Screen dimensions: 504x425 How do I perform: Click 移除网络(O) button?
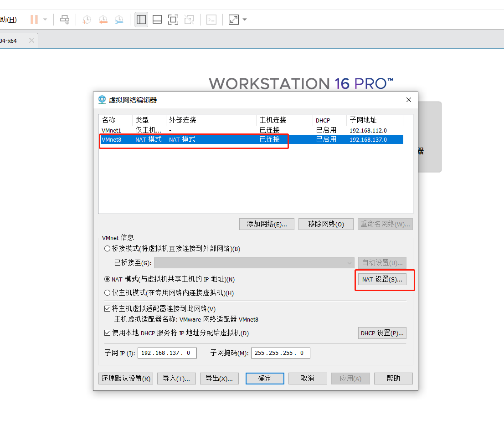[326, 224]
